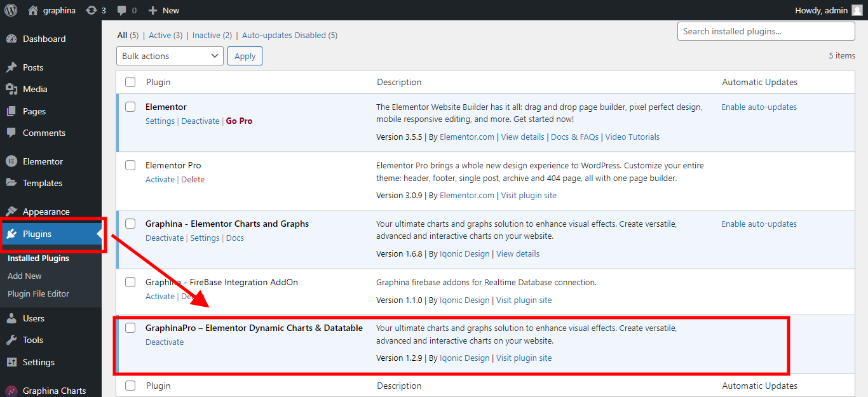Image resolution: width=868 pixels, height=397 pixels.
Task: Click the Settings sliders icon
Action: tap(11, 362)
